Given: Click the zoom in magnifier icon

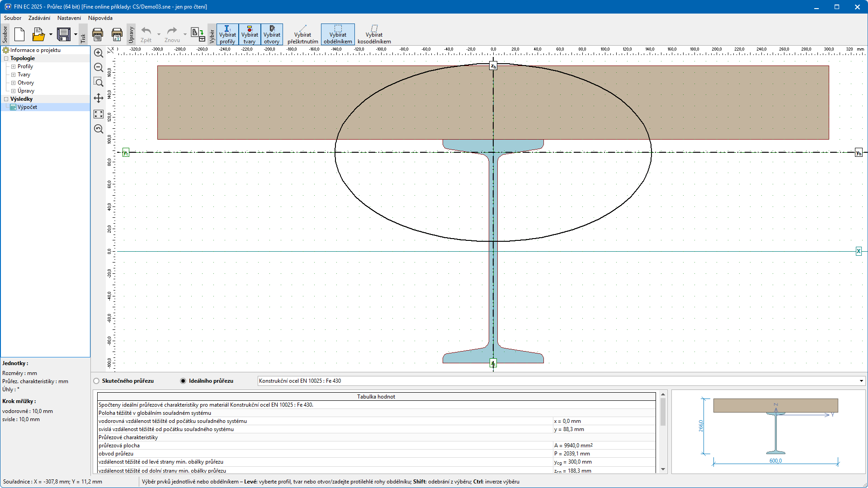Looking at the screenshot, I should (98, 53).
